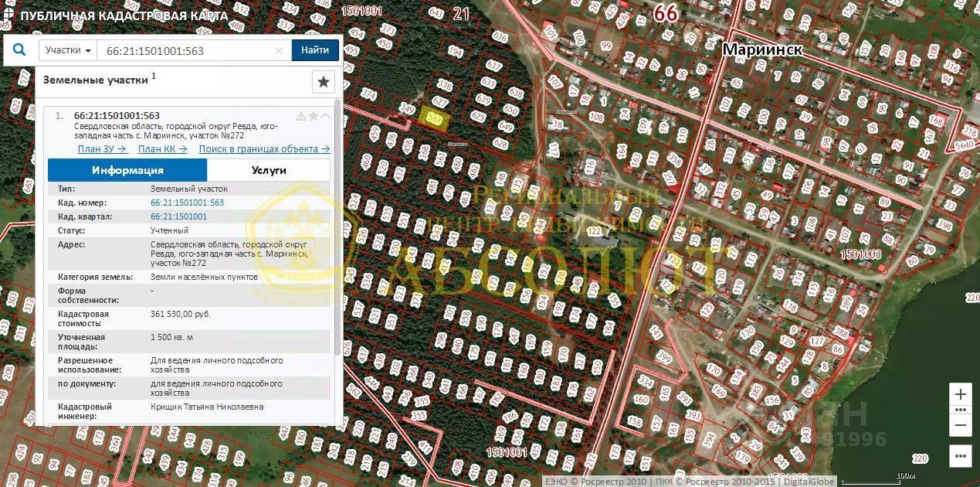Click the dots between zoom buttons
Viewport: 980px width, 487px height.
(960, 410)
